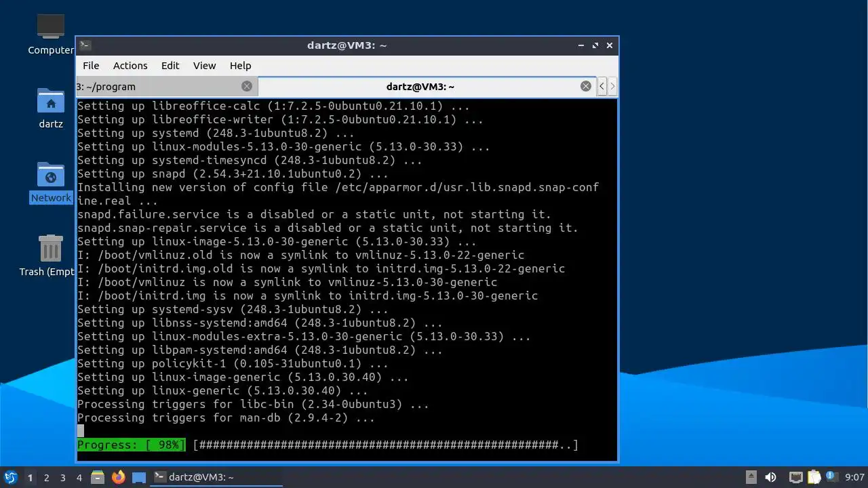Click 'Setting up linux-image-generic' line
The image size is (868, 488).
(243, 377)
